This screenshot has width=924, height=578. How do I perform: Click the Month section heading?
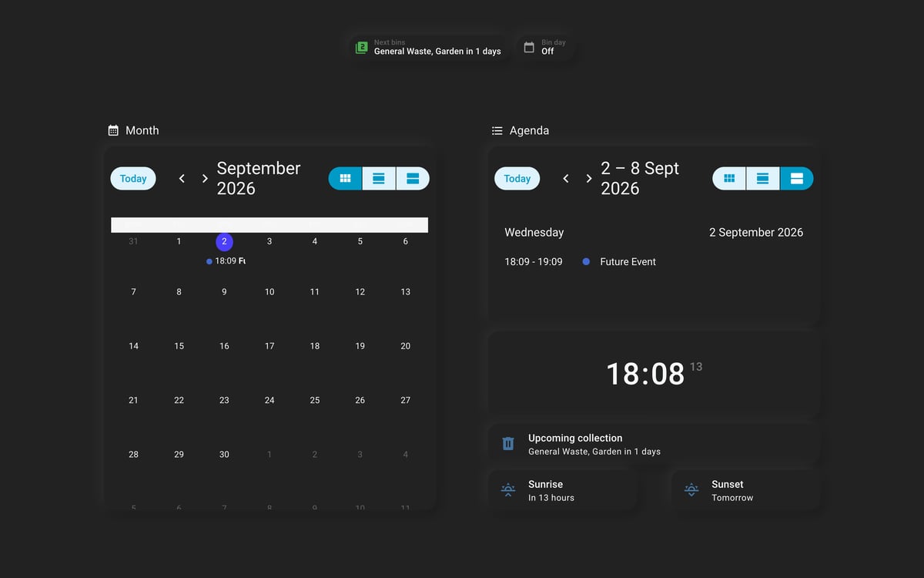(x=142, y=131)
